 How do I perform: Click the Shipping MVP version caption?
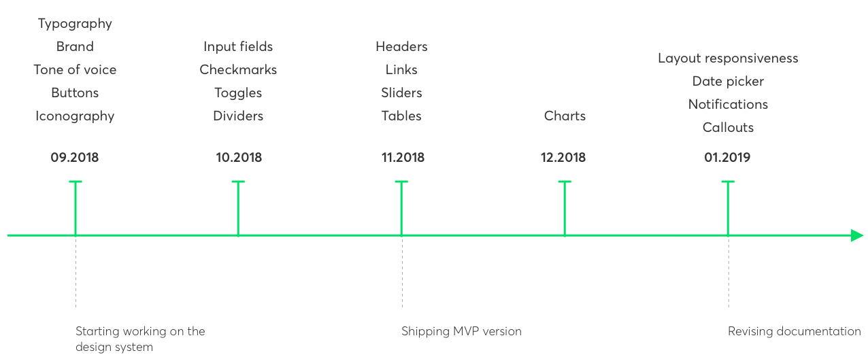click(461, 332)
